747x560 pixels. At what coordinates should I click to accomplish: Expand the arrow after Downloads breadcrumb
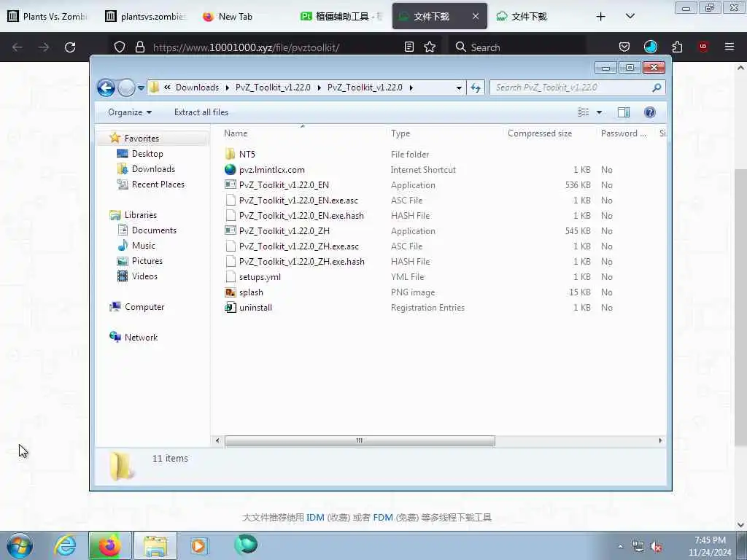[228, 88]
